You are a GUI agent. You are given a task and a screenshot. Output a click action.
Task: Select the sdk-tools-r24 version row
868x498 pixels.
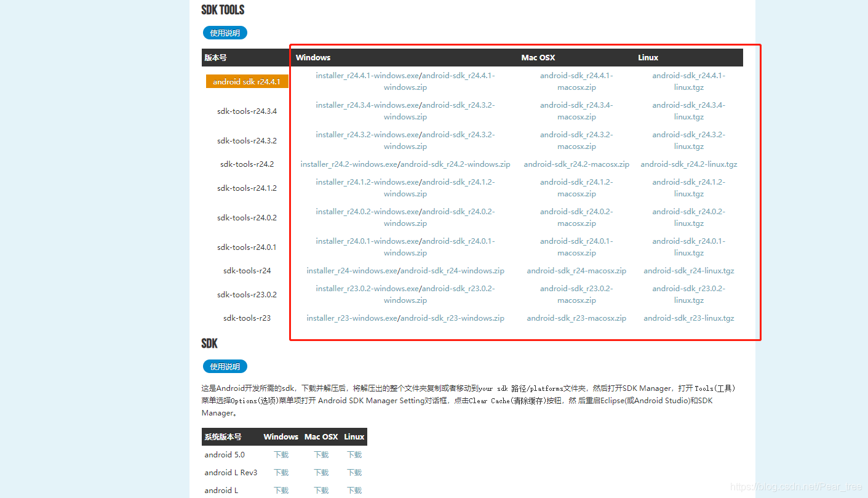[247, 270]
